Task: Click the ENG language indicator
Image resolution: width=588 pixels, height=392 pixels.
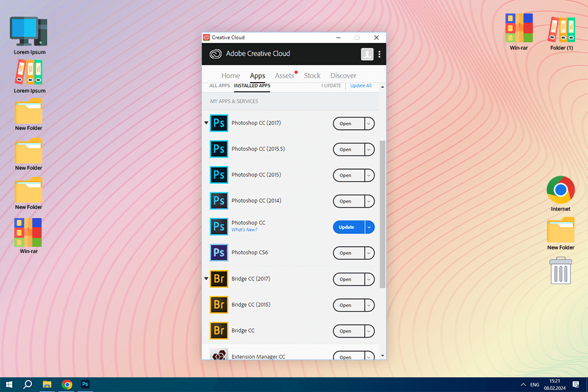Action: 535,385
